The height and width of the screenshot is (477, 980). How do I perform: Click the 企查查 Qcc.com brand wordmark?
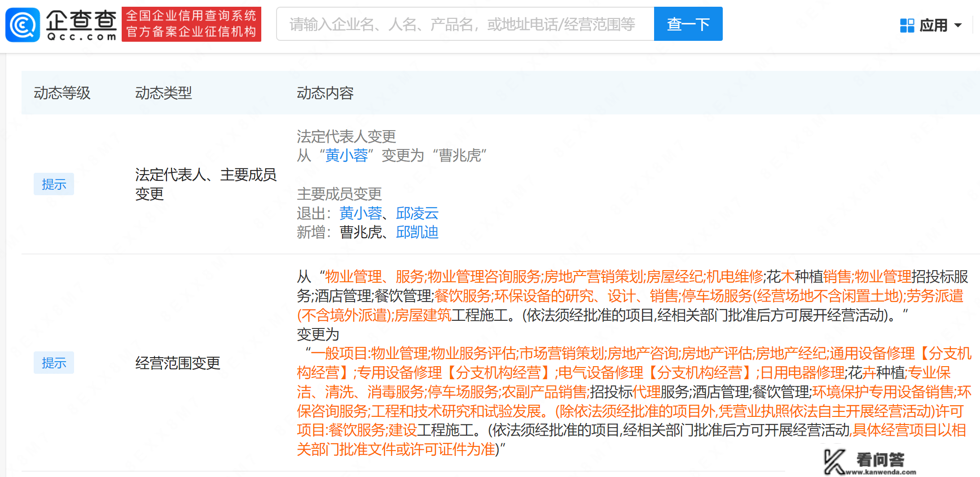pos(81,25)
